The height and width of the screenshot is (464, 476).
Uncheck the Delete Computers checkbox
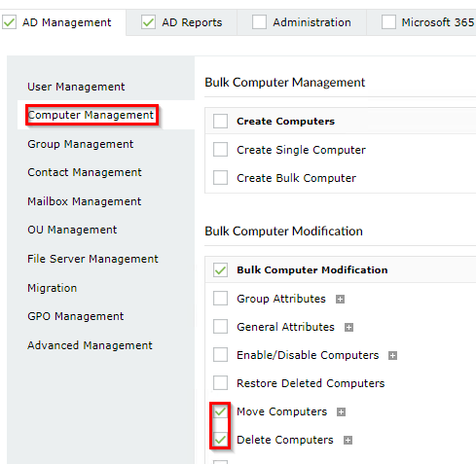[x=220, y=440]
